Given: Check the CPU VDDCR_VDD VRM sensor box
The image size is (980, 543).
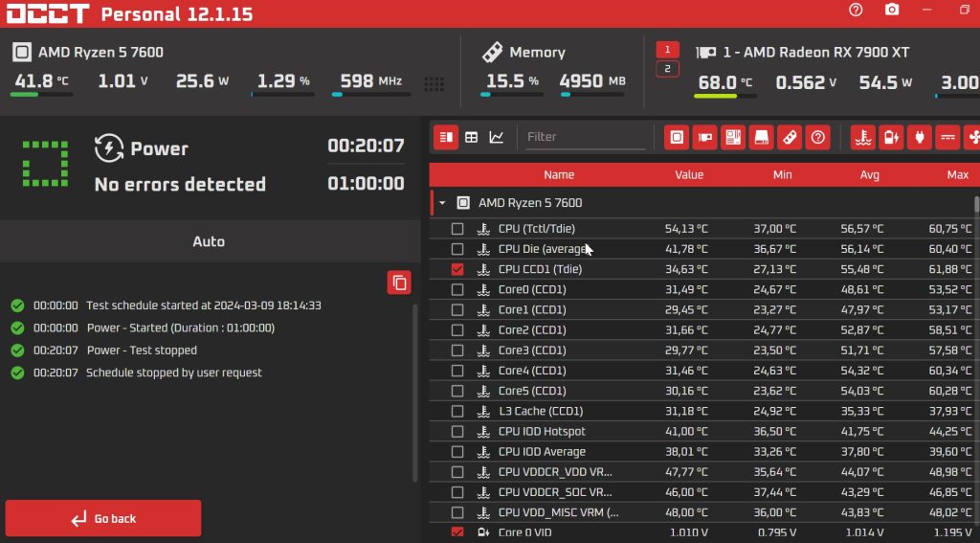Looking at the screenshot, I should point(457,472).
